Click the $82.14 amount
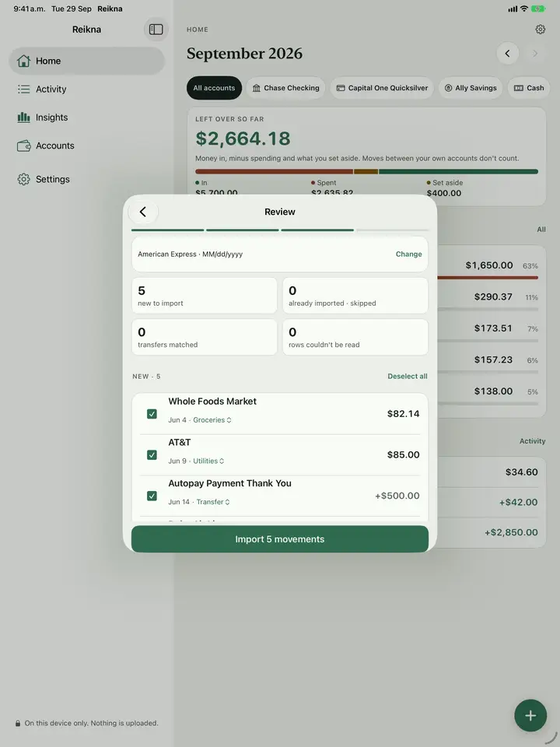Image resolution: width=560 pixels, height=747 pixels. 404,414
